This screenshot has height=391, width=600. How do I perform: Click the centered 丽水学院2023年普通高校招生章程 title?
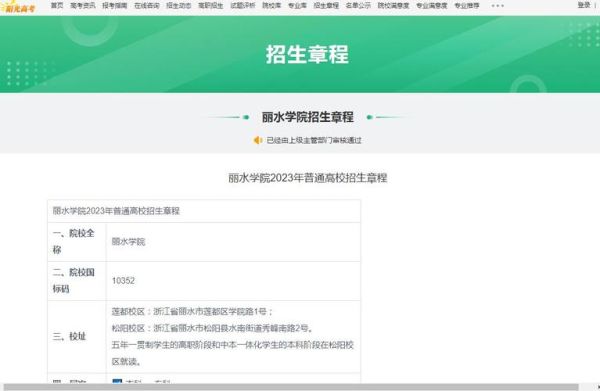[308, 178]
